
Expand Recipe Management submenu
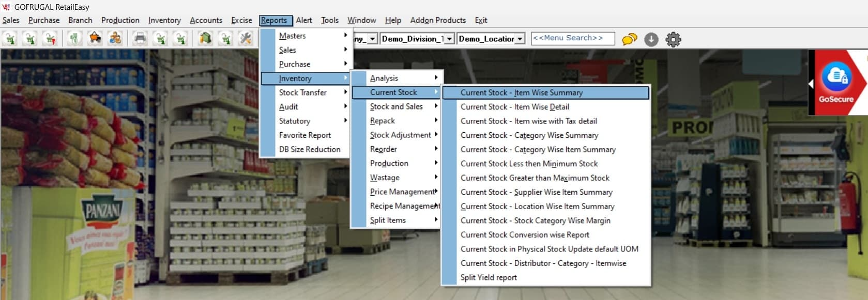click(397, 206)
